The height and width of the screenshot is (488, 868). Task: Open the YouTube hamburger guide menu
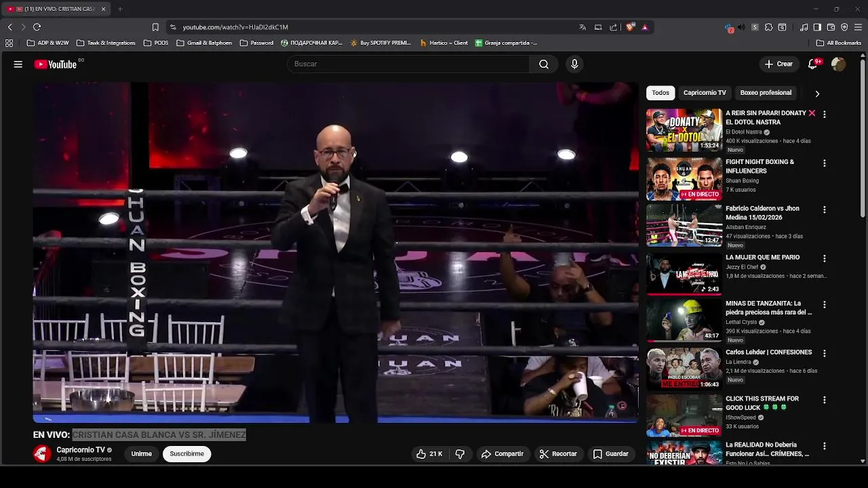pos(18,64)
